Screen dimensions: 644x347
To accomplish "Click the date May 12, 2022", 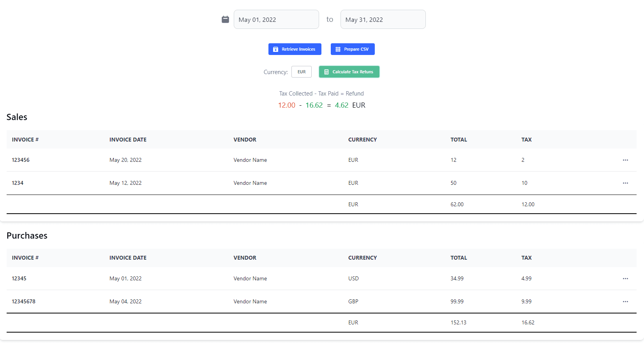I will click(x=125, y=183).
